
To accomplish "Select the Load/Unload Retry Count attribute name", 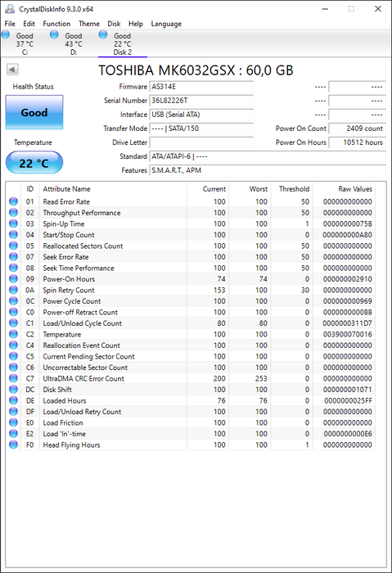I will (x=82, y=412).
